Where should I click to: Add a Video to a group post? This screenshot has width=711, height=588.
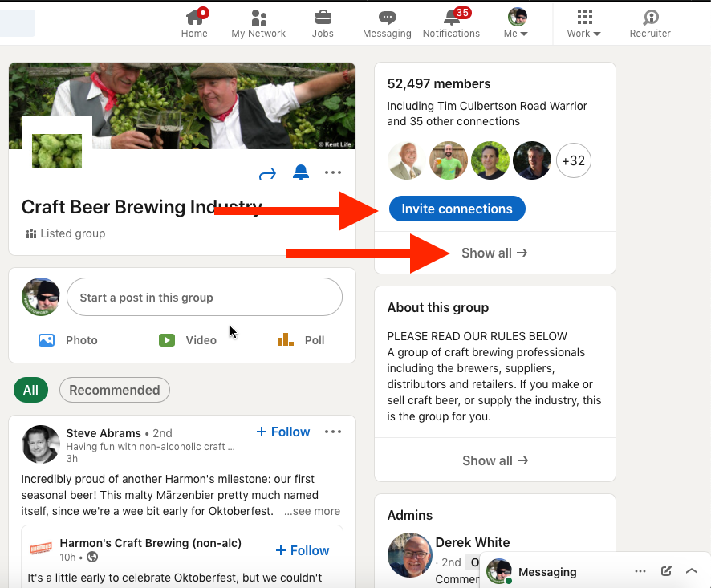click(188, 340)
